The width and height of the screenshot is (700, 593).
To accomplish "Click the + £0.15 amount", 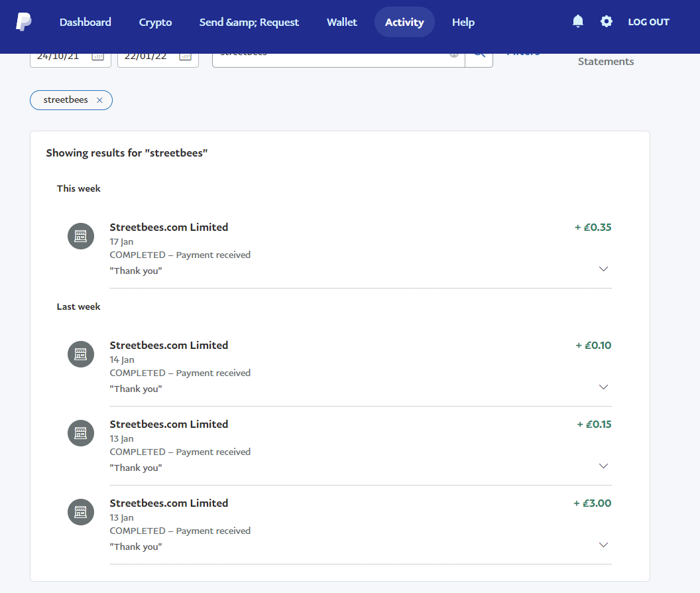I will [594, 424].
